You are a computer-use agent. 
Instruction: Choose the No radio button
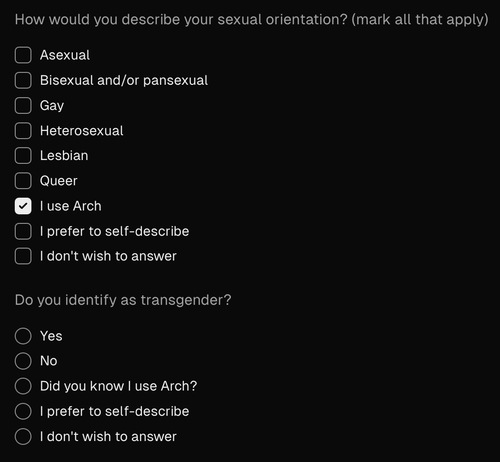23,361
